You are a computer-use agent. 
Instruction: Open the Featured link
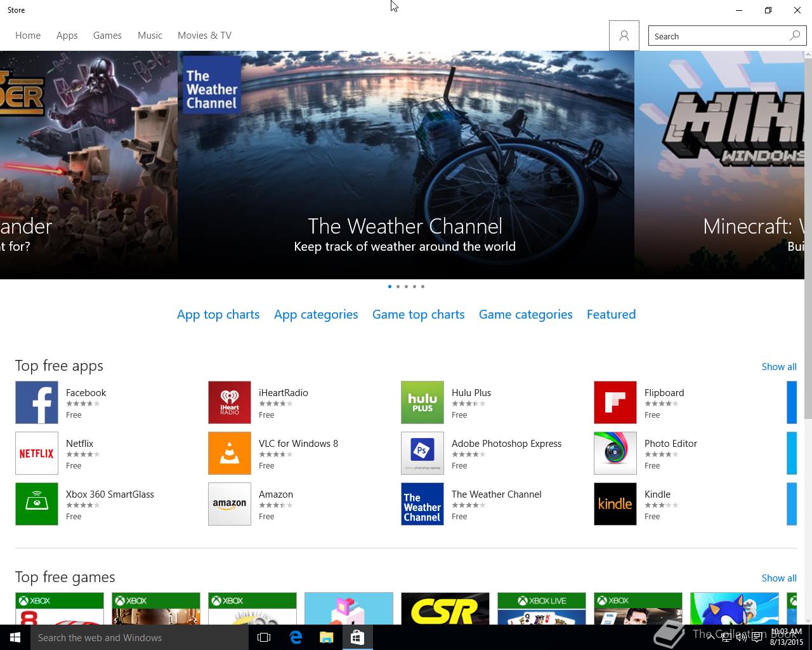point(611,314)
